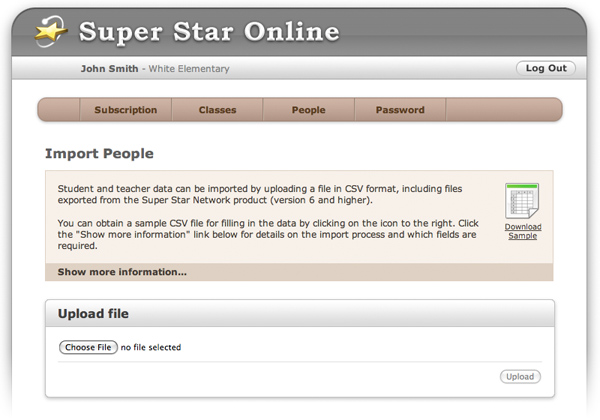Click the John Smith user name

point(109,69)
